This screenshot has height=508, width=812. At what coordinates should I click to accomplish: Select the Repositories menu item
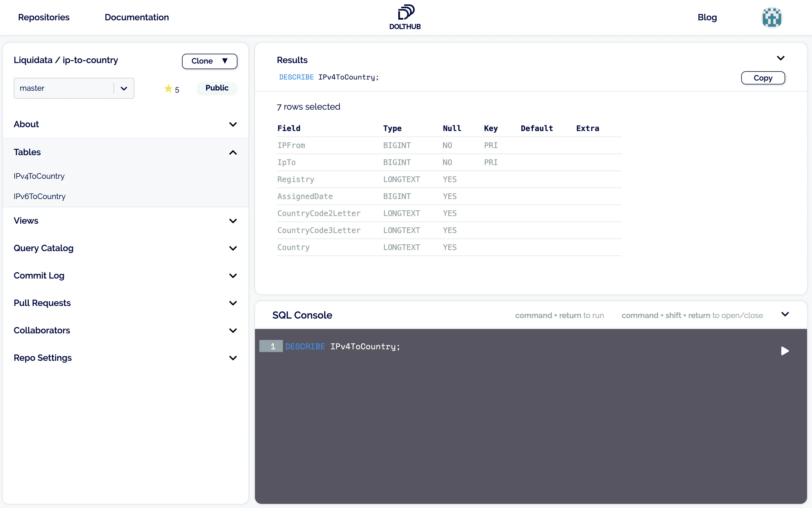click(x=43, y=17)
